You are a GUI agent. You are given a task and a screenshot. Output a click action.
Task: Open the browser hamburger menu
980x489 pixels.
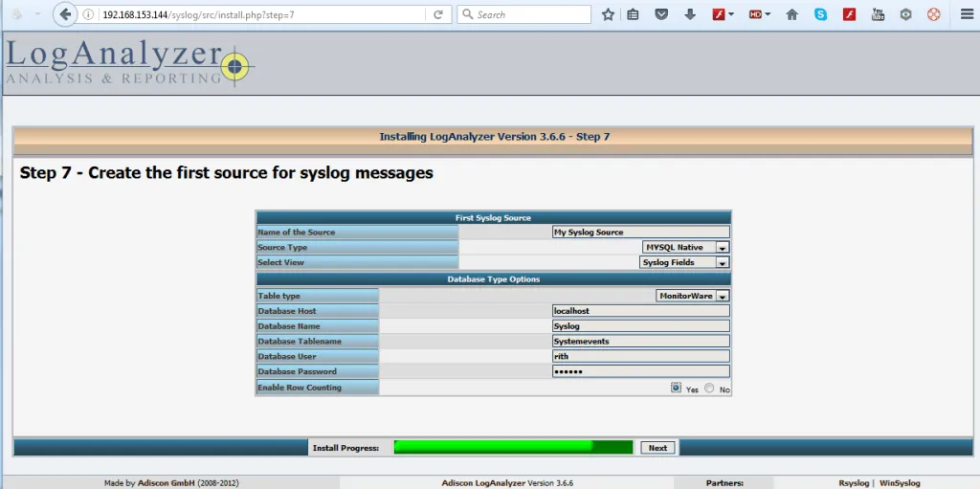coord(967,14)
